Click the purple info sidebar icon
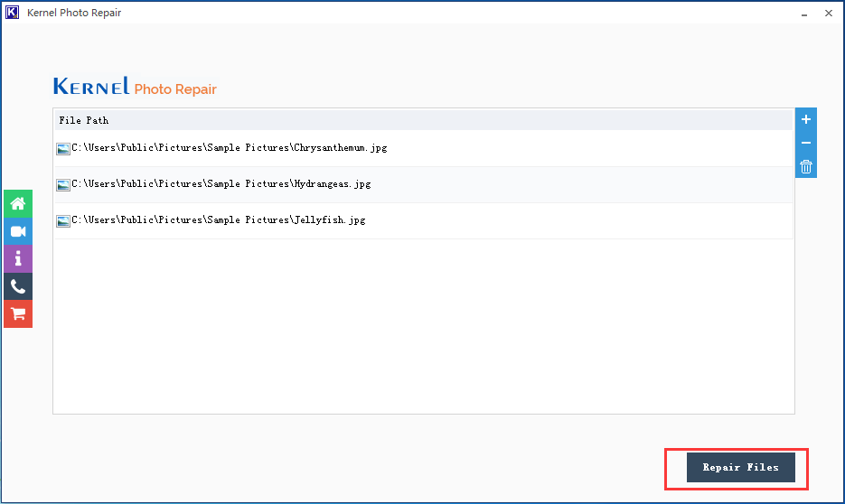Viewport: 845px width, 504px height. [18, 258]
